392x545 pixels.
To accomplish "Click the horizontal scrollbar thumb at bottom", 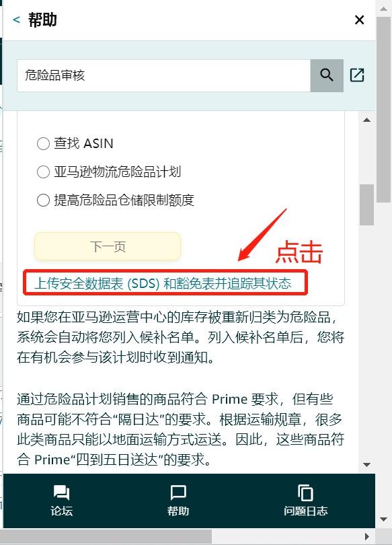I will (106, 536).
